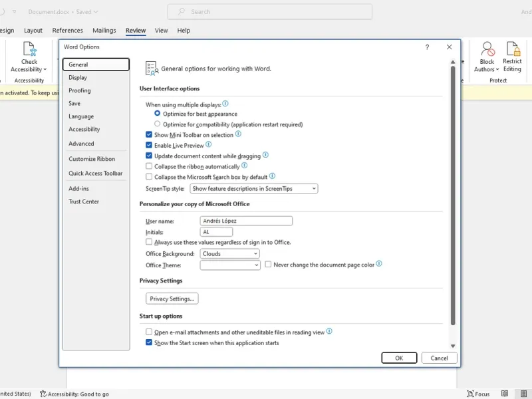Uncheck Show the Start screen option
This screenshot has height=399, width=532.
pyautogui.click(x=148, y=342)
